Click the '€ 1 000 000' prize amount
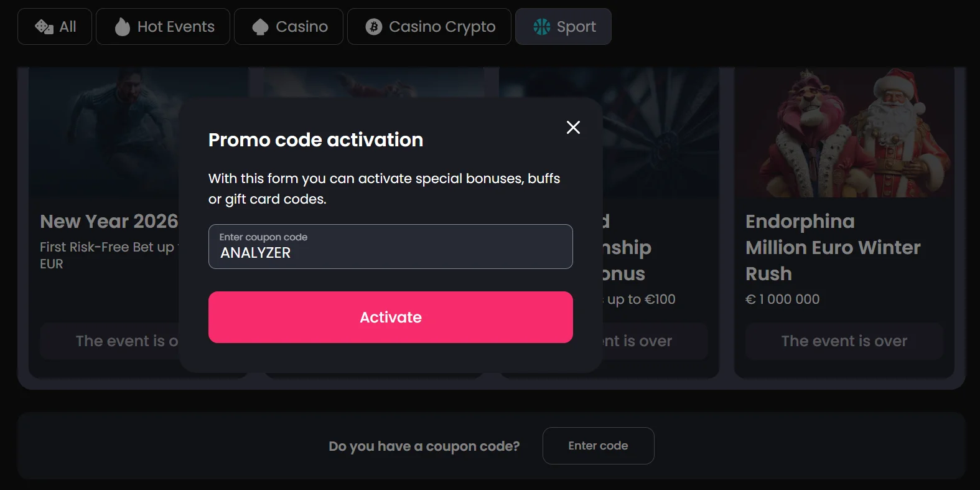The height and width of the screenshot is (490, 980). coord(782,299)
